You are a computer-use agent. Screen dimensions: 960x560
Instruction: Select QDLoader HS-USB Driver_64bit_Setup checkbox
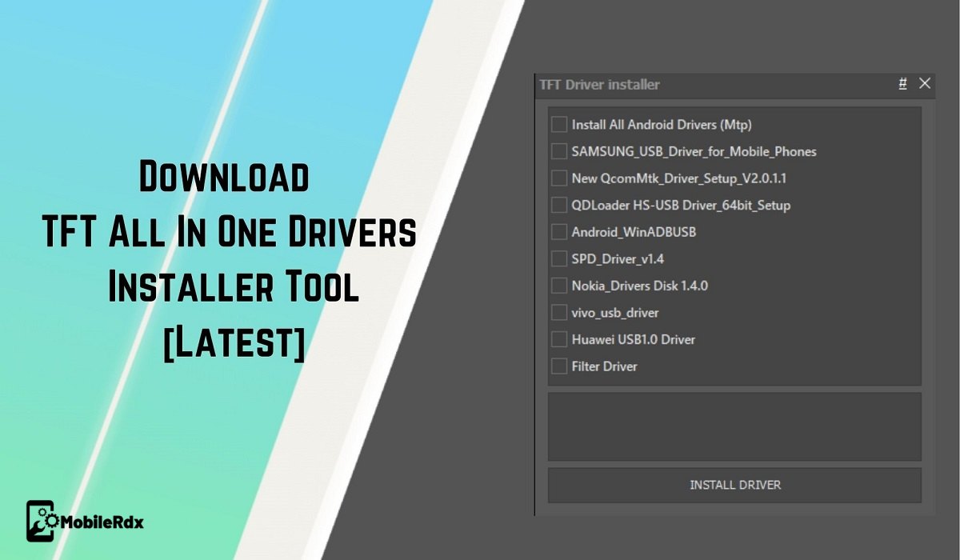(x=558, y=205)
